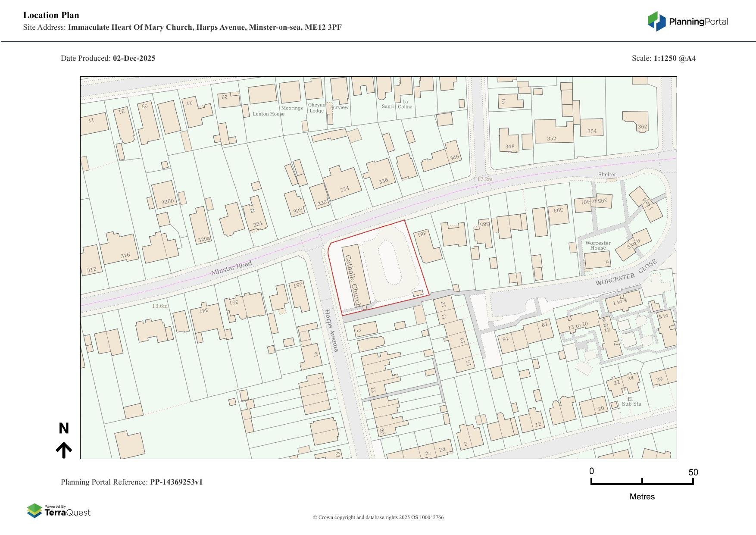Click the WORCESTER CLOSE street label
This screenshot has width=756, height=535.
coord(626,273)
